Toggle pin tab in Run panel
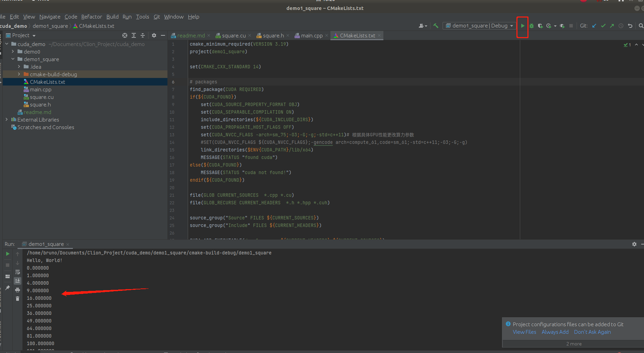The height and width of the screenshot is (353, 644). (8, 288)
